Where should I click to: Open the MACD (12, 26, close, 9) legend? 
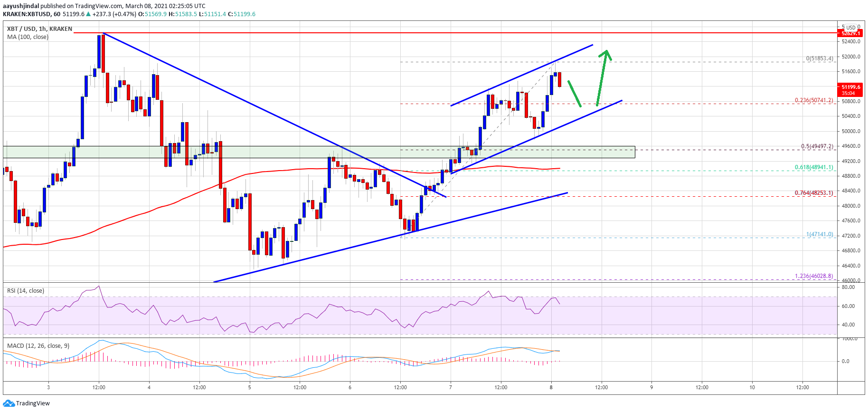click(x=38, y=345)
